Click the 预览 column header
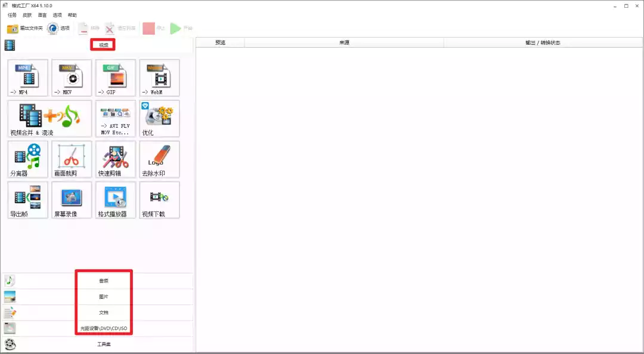The image size is (644, 354). 221,43
